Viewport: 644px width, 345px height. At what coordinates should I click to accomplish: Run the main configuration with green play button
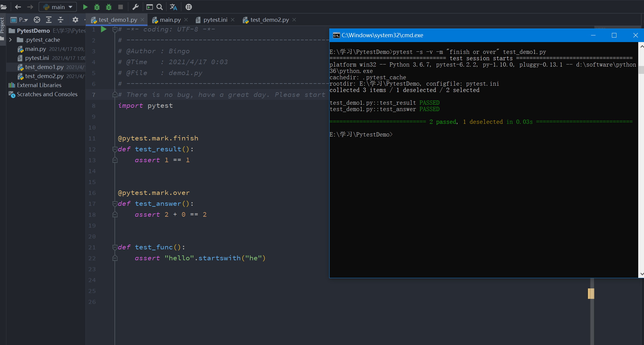point(85,7)
